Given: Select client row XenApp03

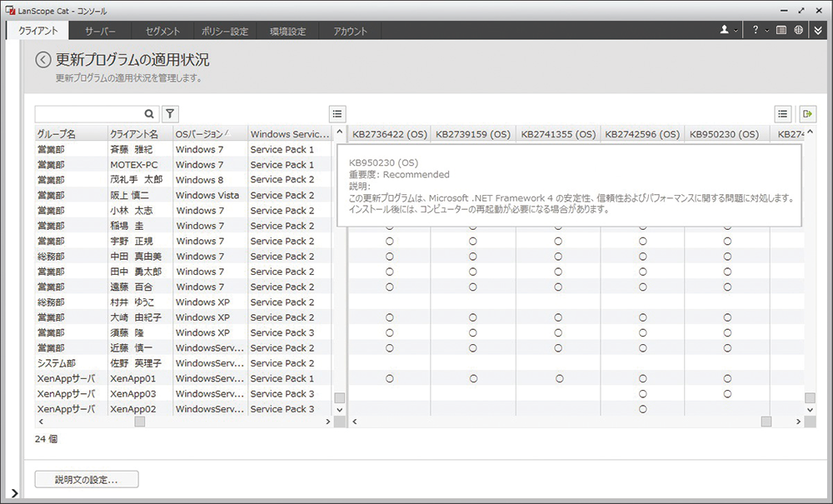Looking at the screenshot, I should coord(183,393).
